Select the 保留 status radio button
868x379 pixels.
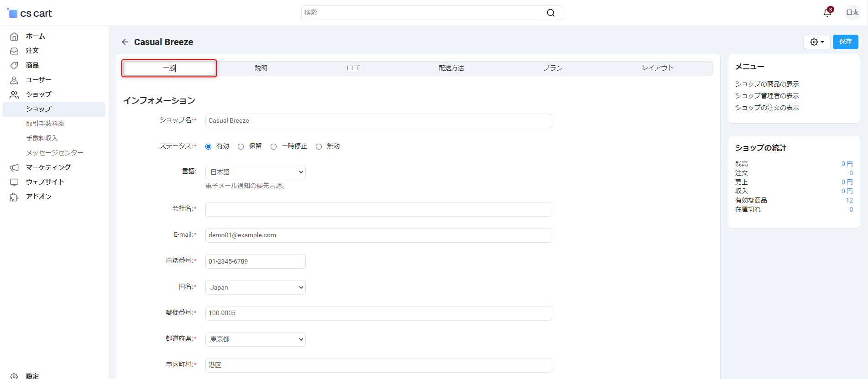click(x=241, y=146)
